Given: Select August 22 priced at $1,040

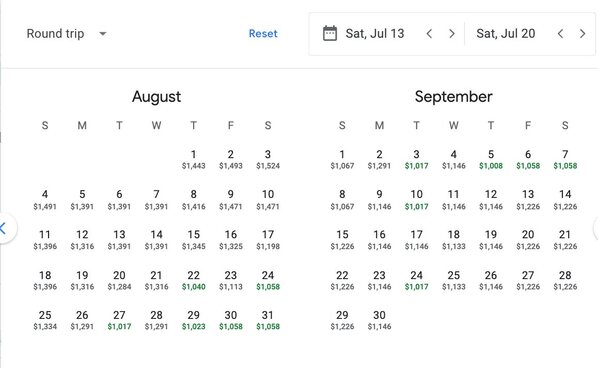Looking at the screenshot, I should point(193,280).
